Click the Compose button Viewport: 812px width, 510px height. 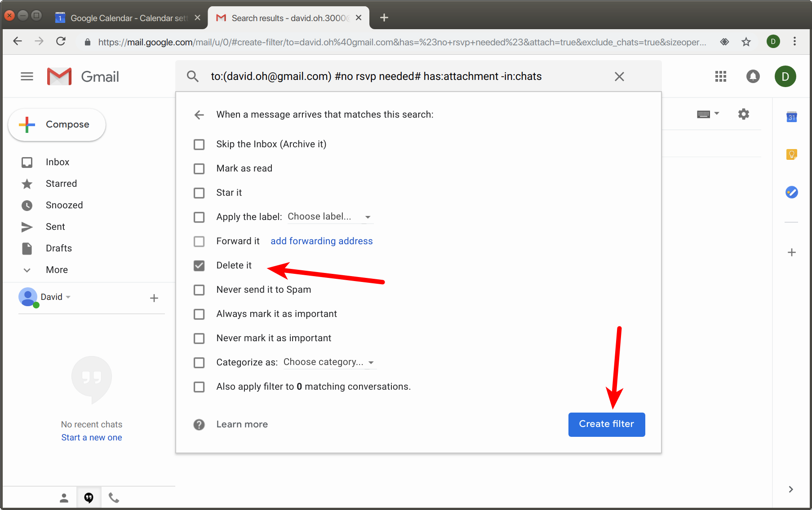57,125
